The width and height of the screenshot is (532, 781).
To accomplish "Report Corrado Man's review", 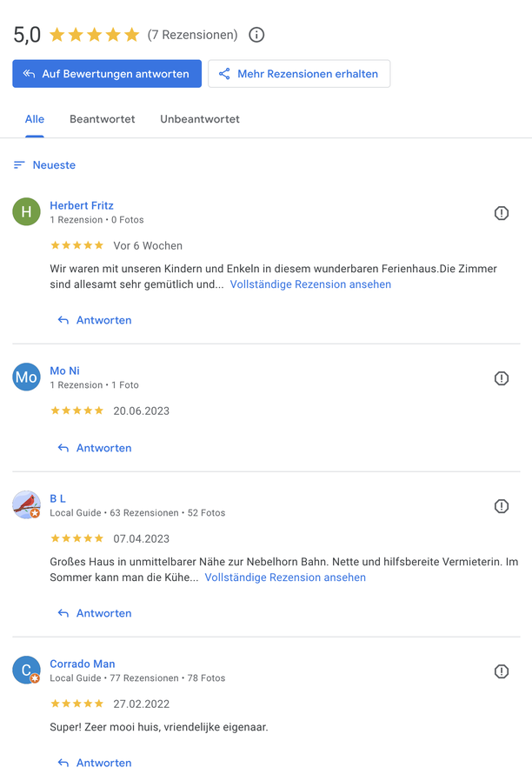I will coord(502,671).
